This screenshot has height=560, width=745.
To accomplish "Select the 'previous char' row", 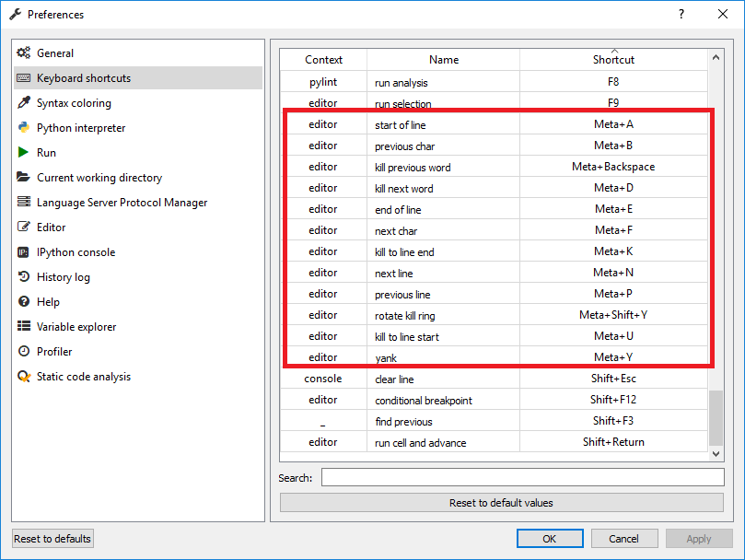I will coord(494,146).
